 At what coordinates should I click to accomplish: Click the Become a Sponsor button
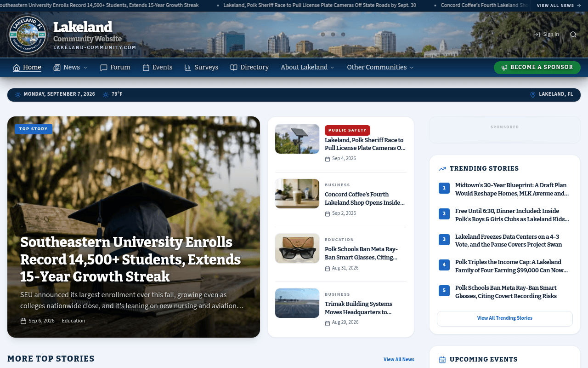pos(537,68)
